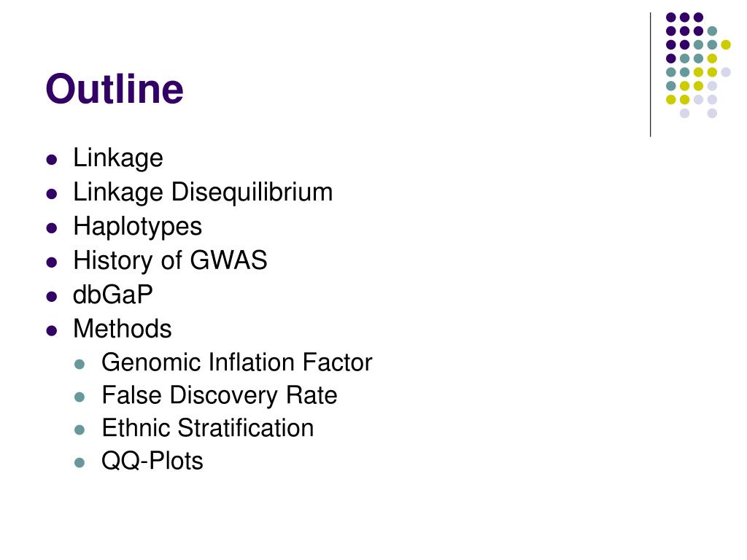
Task: Click the False Discovery Rate sub-item
Action: pyautogui.click(x=219, y=395)
